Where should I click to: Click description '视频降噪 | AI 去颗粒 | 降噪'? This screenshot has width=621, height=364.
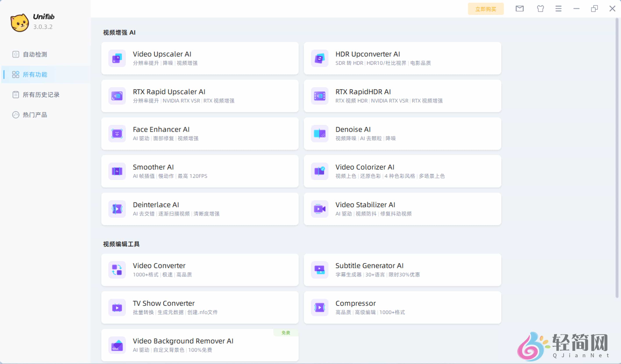tap(366, 138)
